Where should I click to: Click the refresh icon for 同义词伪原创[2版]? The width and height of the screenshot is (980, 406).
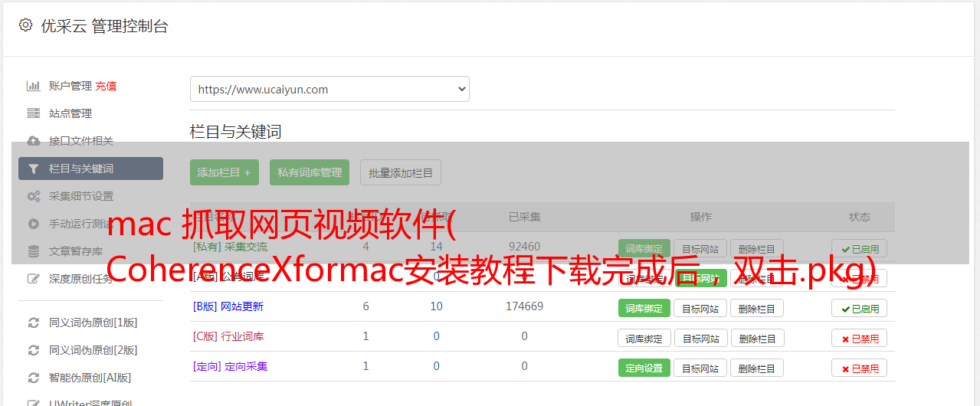click(34, 350)
